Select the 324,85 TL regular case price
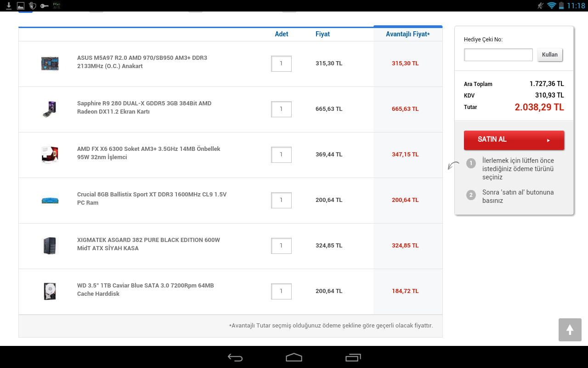This screenshot has height=368, width=588. pos(329,246)
